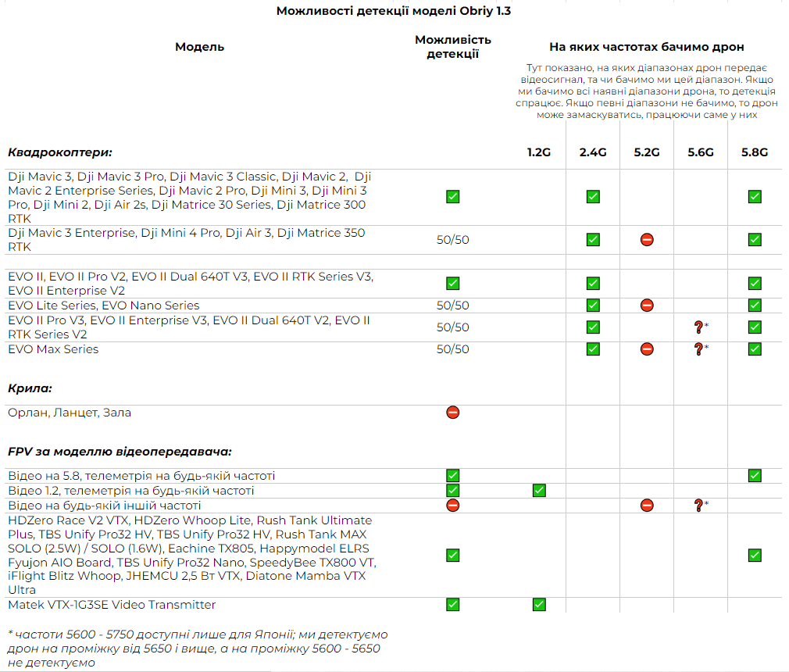Click the 5.6G question mark for EVO Max Series
This screenshot has height=672, width=789.
(699, 349)
